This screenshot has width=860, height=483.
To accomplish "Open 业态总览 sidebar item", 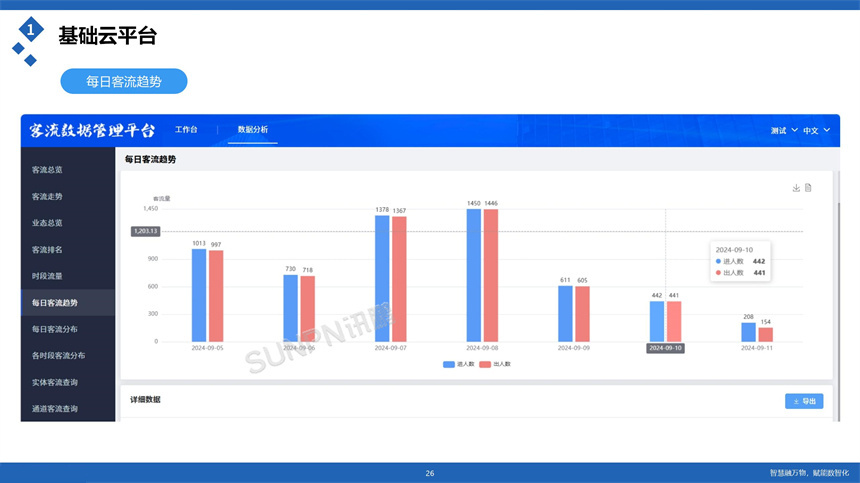I will pos(47,223).
